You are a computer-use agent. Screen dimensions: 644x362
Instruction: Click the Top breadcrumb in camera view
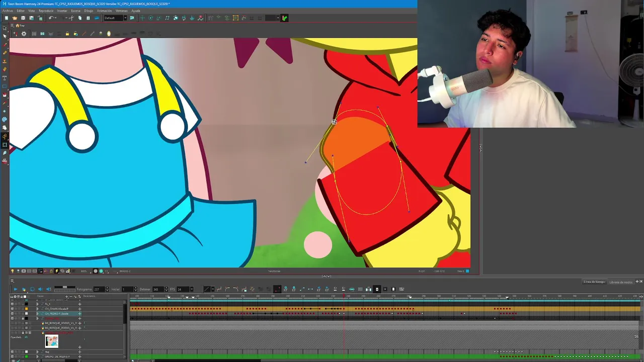click(21, 26)
